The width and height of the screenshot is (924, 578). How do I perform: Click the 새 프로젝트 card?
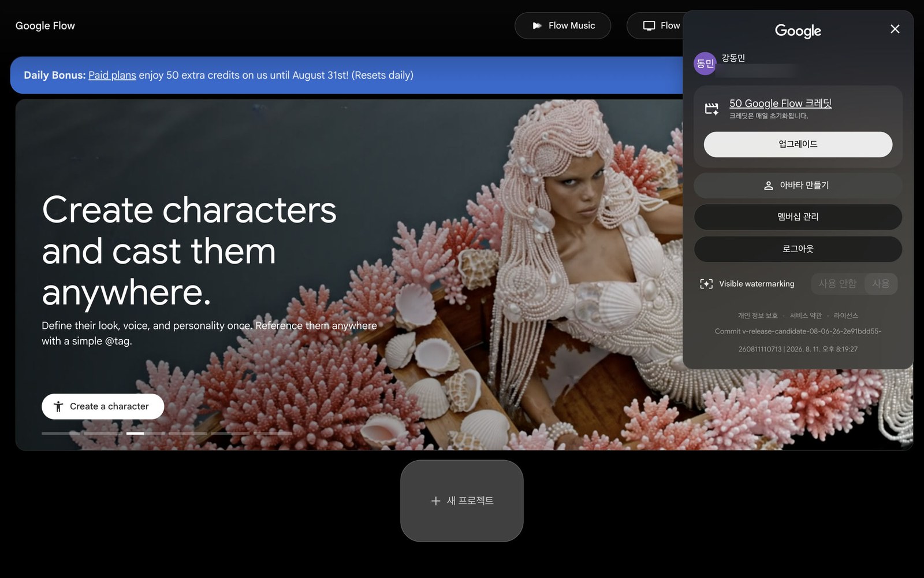[462, 501]
